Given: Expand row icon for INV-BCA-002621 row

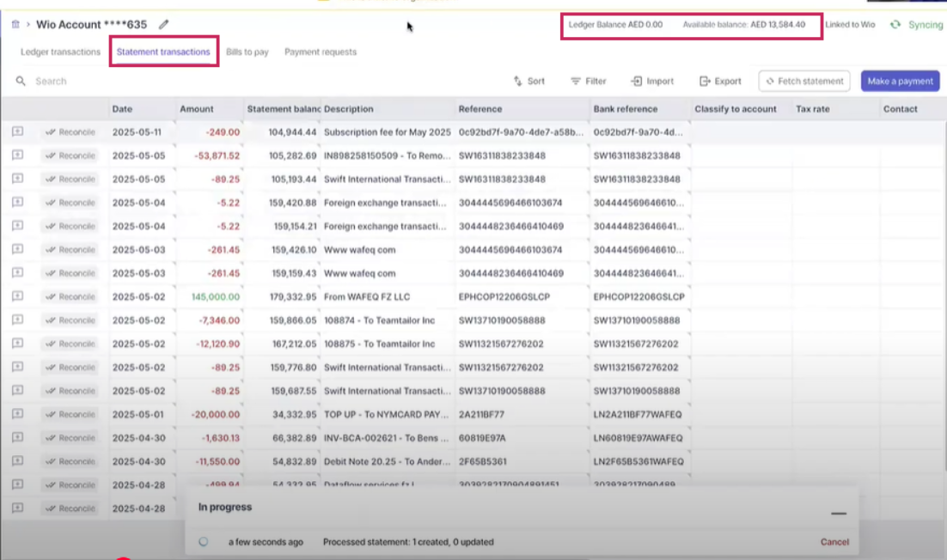Looking at the screenshot, I should pyautogui.click(x=17, y=437).
